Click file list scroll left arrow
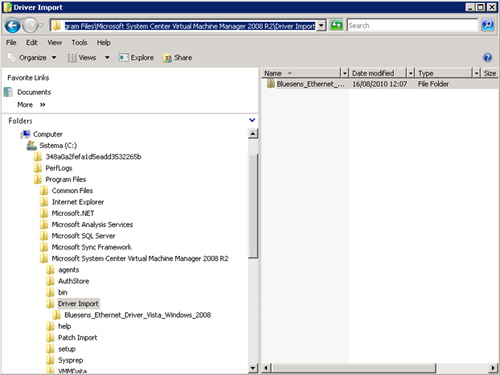 pyautogui.click(x=266, y=368)
